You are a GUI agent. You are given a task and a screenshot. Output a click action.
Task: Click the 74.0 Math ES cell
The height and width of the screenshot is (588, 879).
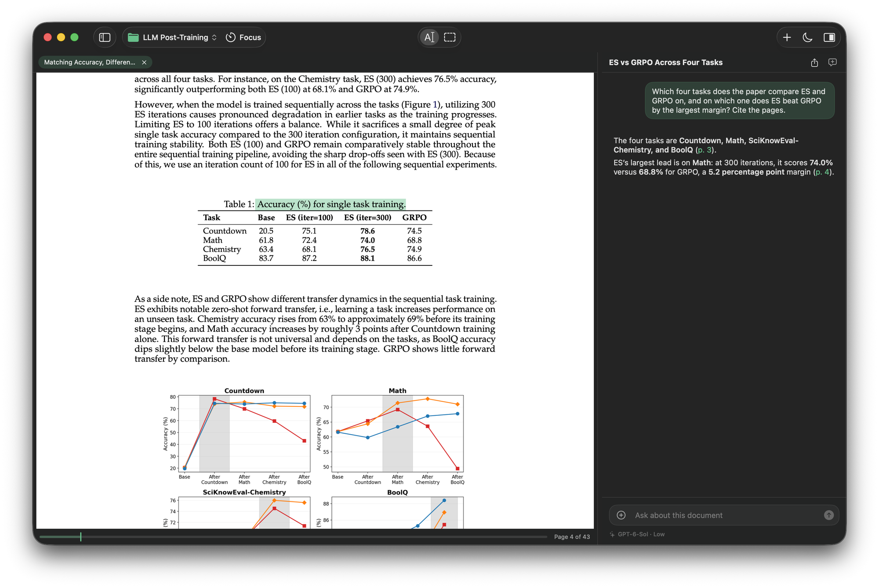pos(367,240)
